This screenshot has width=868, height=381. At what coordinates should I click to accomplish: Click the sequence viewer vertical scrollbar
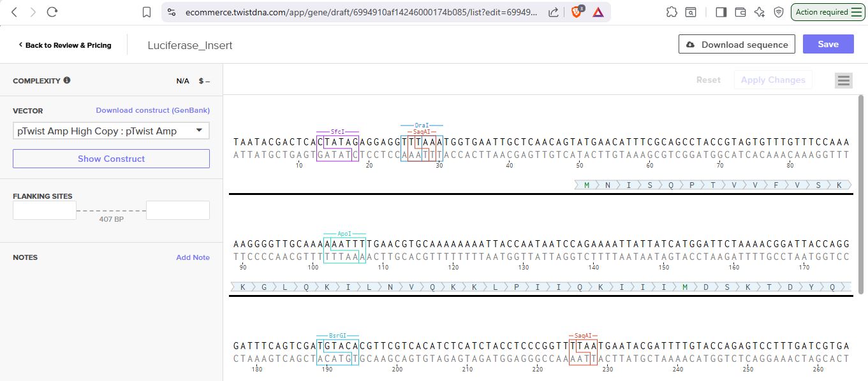point(862,191)
